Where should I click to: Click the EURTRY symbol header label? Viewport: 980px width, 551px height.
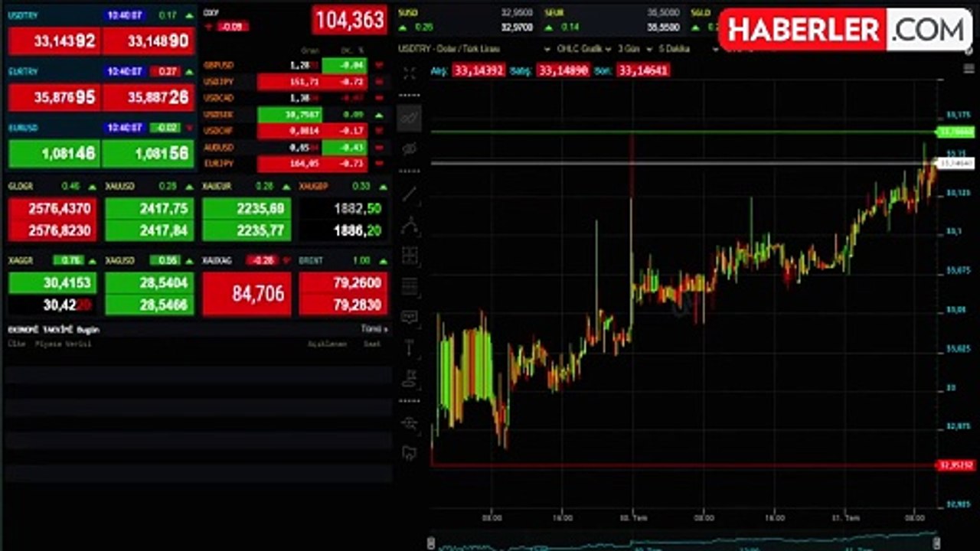coord(22,71)
